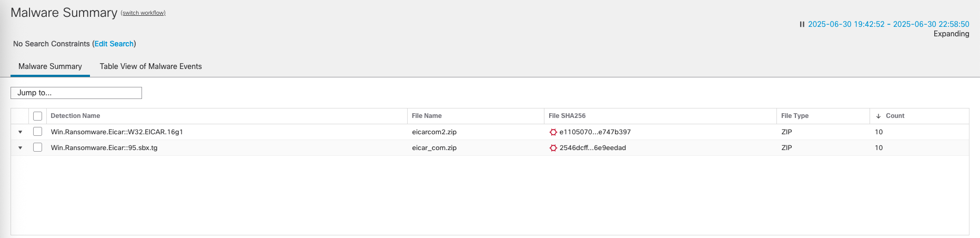Open the 2025-06-30 time range link
The height and width of the screenshot is (238, 980).
(888, 24)
